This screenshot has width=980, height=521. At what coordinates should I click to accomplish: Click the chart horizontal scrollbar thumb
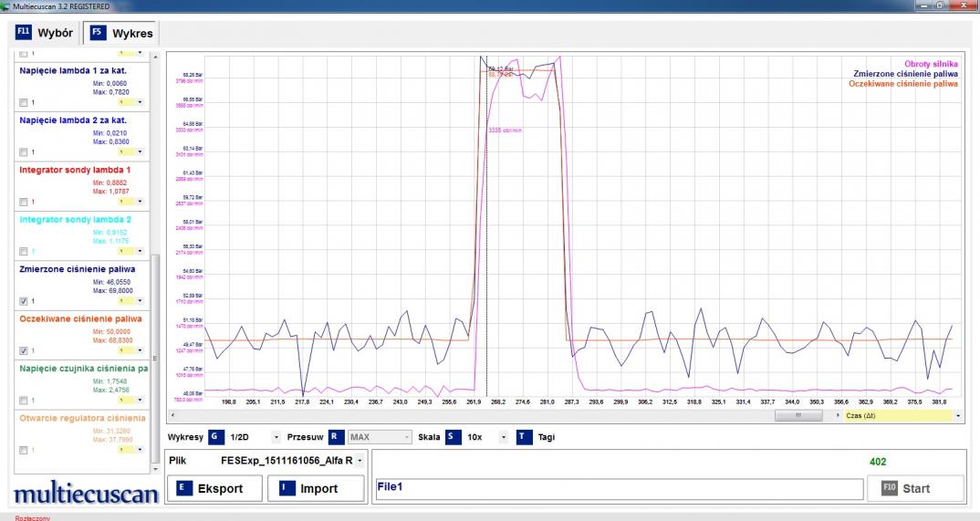pyautogui.click(x=798, y=415)
